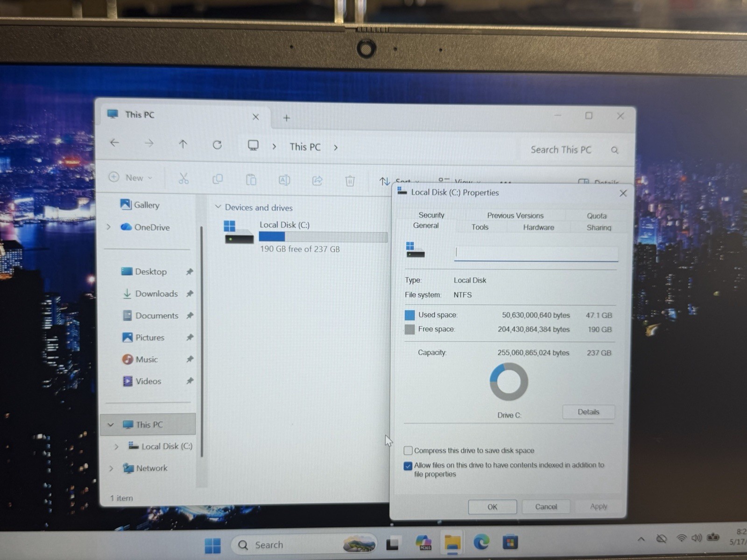Viewport: 747px width, 560px height.
Task: Open the Downloads quick access folder
Action: click(150, 294)
